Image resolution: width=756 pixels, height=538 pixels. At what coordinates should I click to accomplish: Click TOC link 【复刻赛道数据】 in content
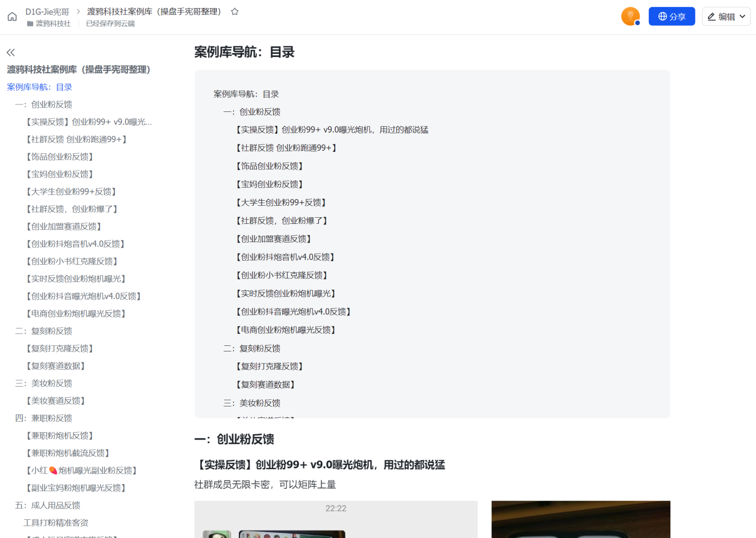(266, 385)
